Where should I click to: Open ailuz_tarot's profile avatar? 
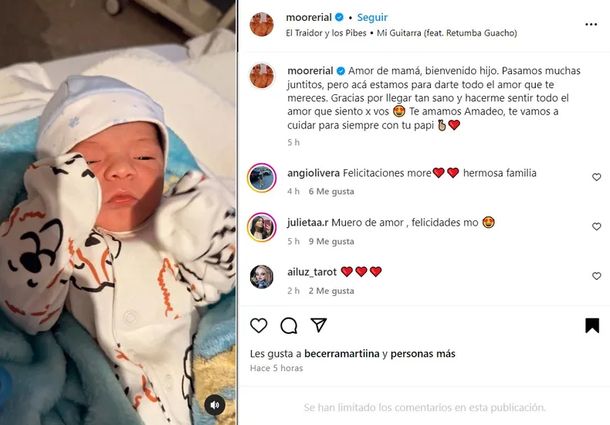261,277
